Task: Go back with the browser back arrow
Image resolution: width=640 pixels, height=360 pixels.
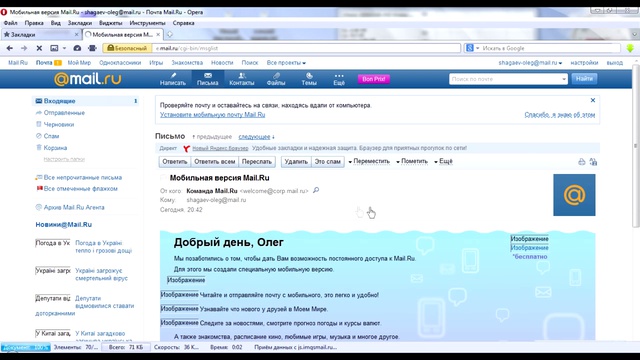Action: pyautogui.click(x=10, y=48)
